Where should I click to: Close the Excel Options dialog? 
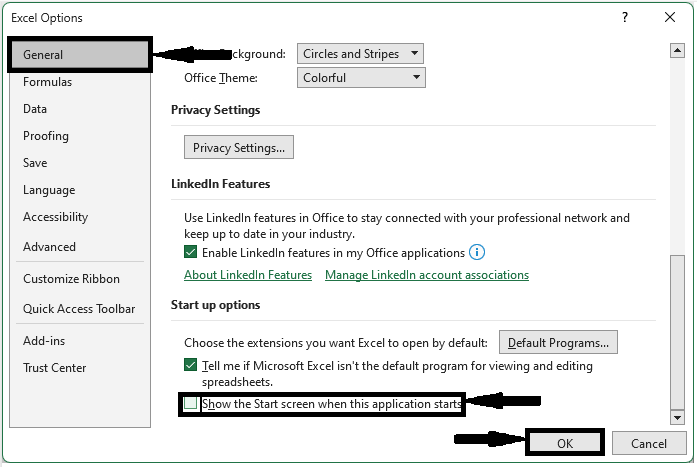[x=670, y=17]
